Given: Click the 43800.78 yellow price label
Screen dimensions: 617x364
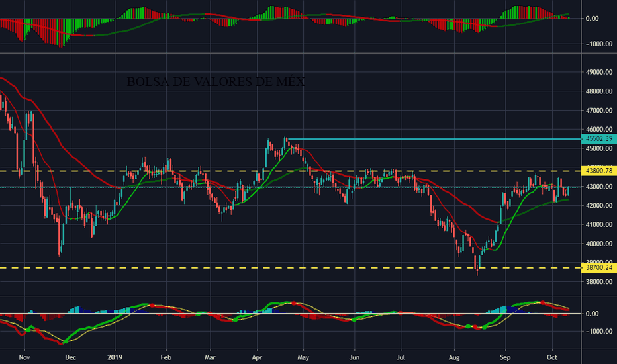Looking at the screenshot, I should pyautogui.click(x=599, y=171).
